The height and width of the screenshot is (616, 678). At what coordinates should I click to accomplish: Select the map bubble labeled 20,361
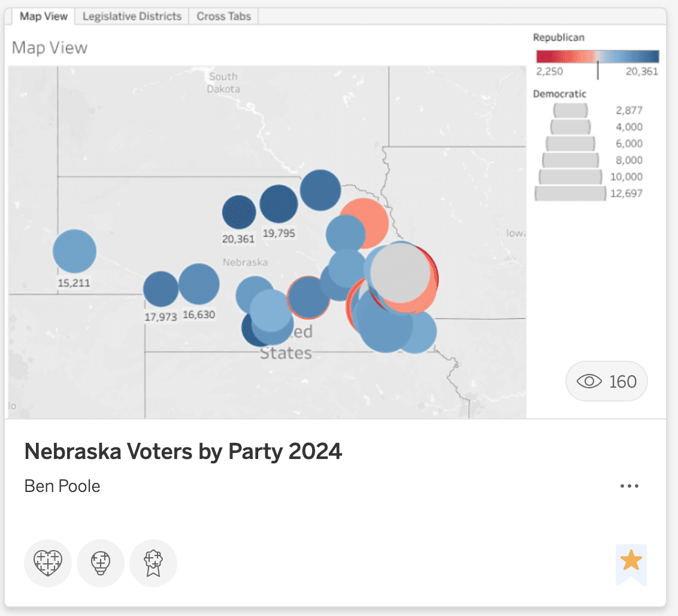coord(240,211)
